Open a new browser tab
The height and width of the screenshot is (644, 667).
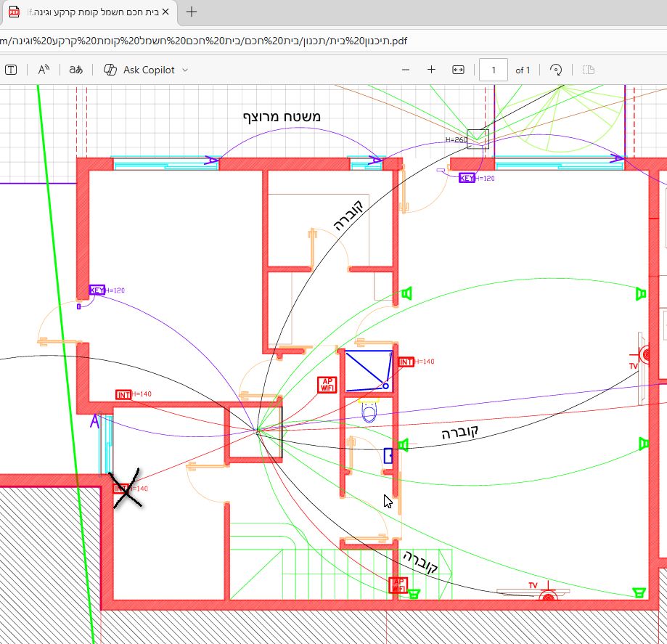[x=192, y=12]
